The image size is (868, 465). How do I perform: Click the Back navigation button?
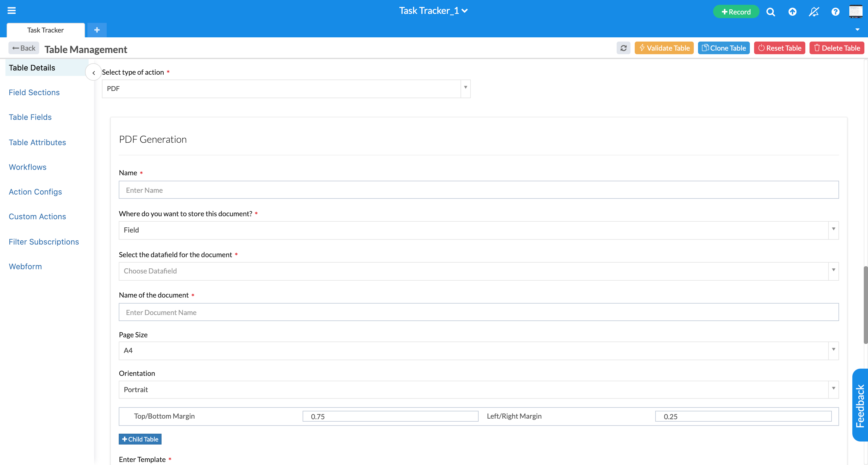[23, 48]
